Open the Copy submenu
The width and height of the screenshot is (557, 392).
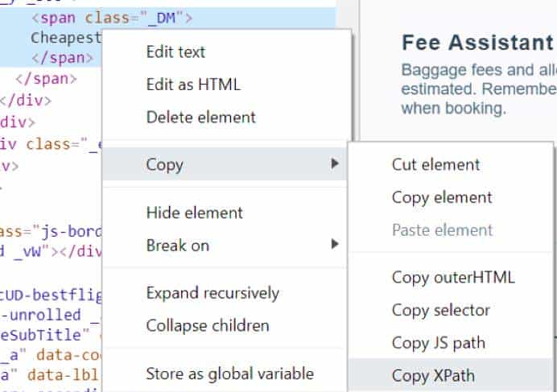click(x=165, y=165)
